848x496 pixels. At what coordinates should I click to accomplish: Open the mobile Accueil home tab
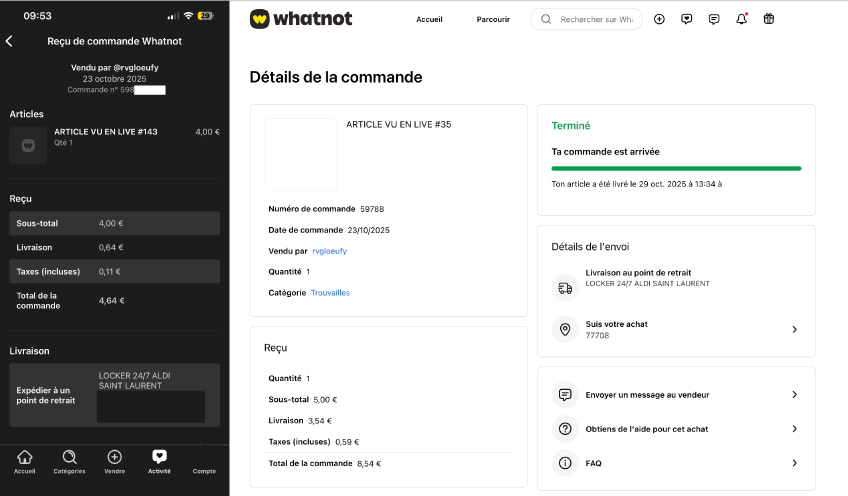coord(24,462)
